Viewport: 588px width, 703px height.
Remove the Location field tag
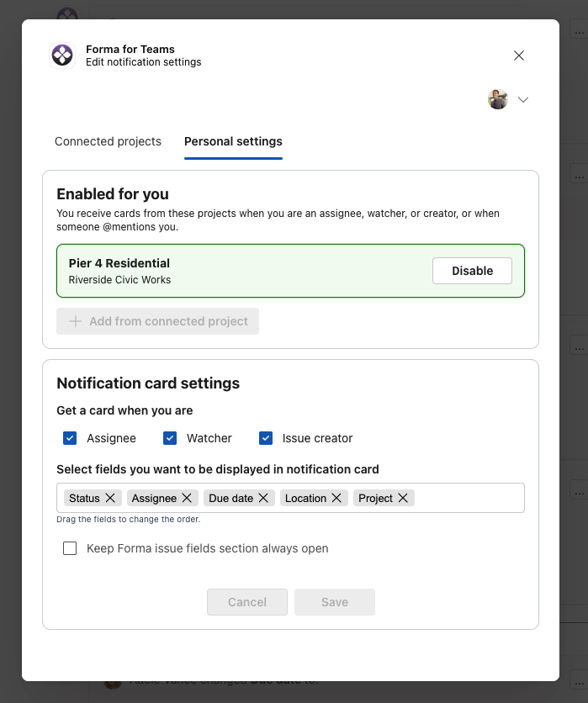(x=336, y=498)
